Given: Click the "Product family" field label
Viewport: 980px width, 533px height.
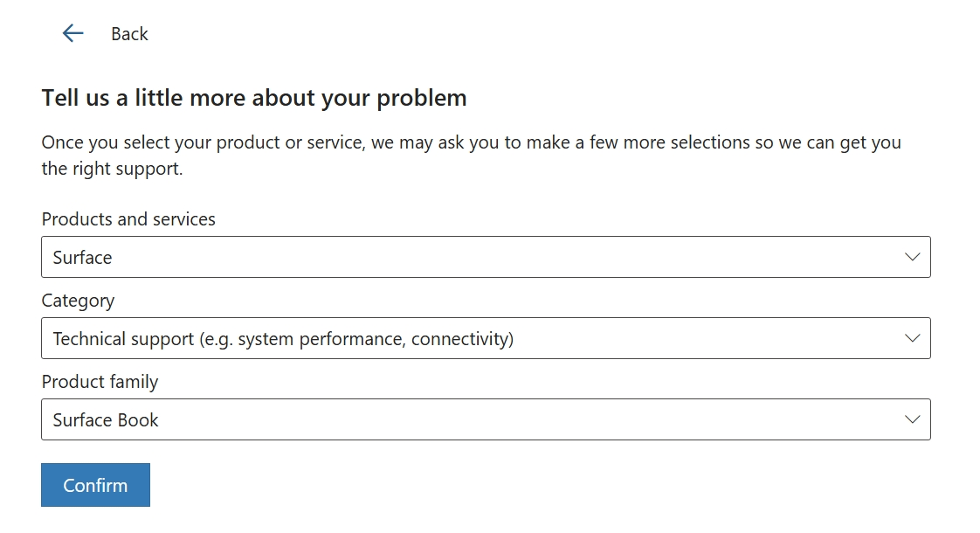Looking at the screenshot, I should tap(100, 382).
